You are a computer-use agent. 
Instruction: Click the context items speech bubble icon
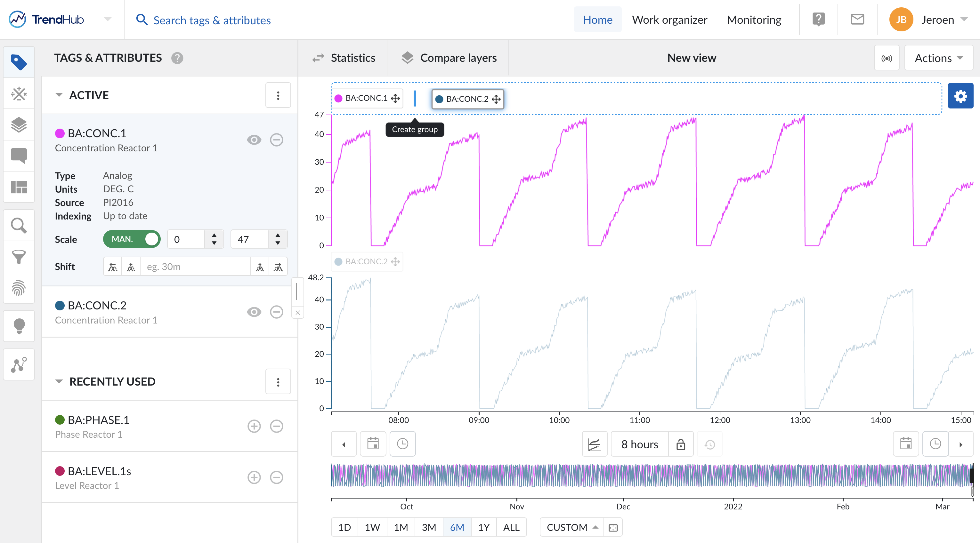(19, 156)
